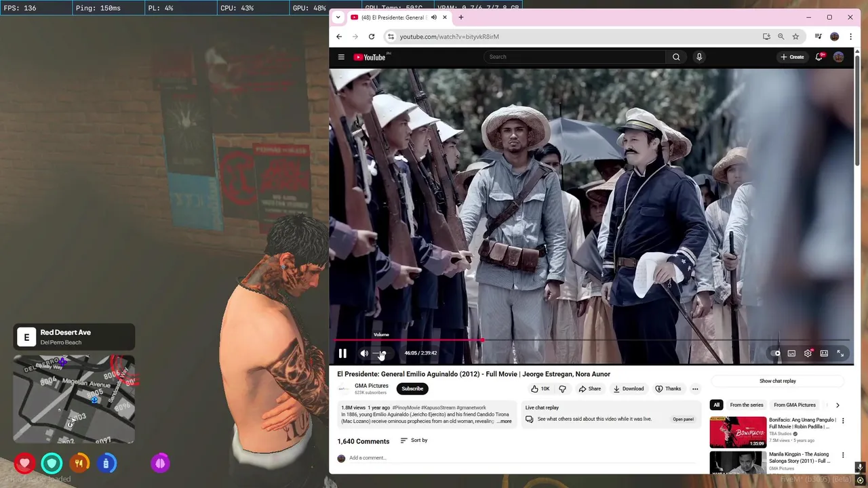Open YouTube account avatar menu
Viewport: 868px width, 488px height.
point(839,57)
